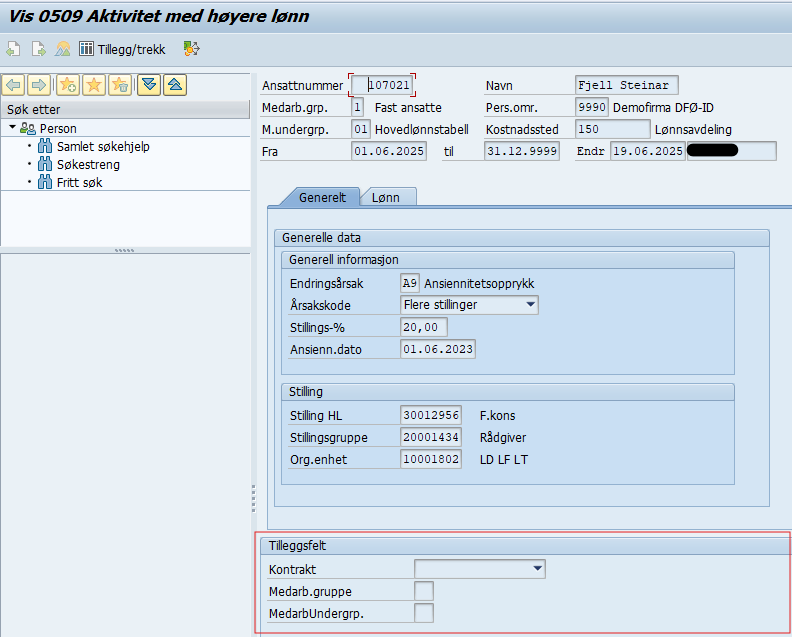
Task: Click the Demofirma DFØ-ID text
Action: [663, 108]
